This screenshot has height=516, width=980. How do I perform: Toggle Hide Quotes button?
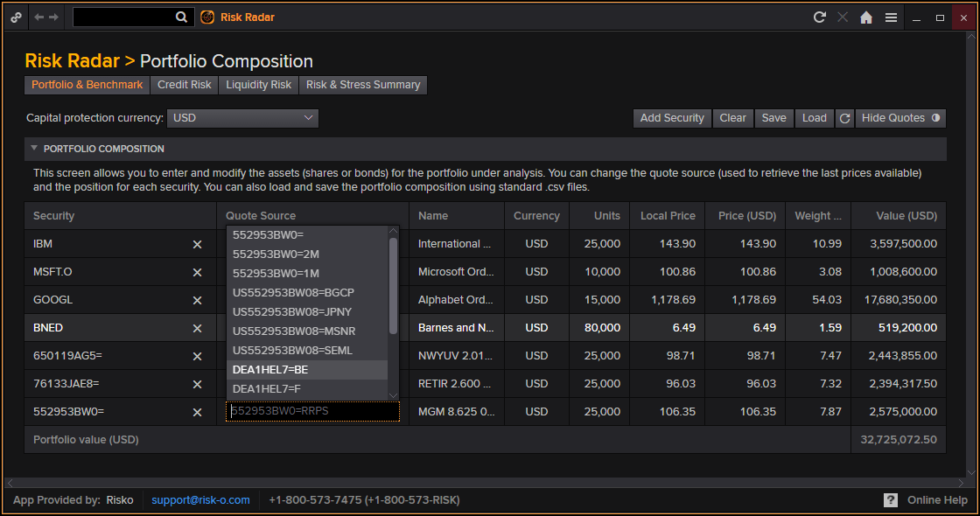900,118
